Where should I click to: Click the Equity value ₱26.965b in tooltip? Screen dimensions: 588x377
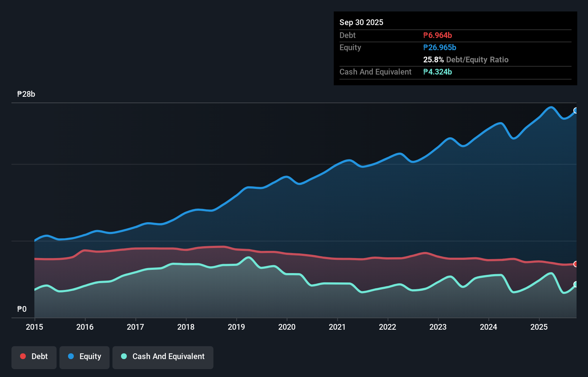click(x=439, y=48)
